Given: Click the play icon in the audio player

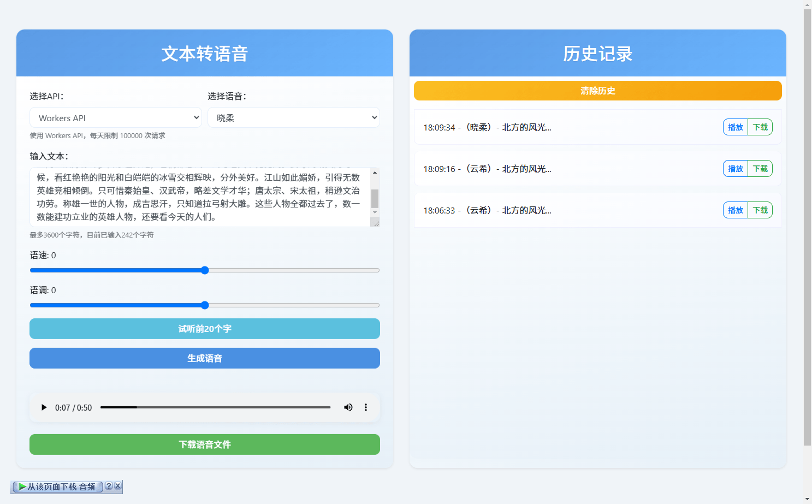Looking at the screenshot, I should point(44,407).
